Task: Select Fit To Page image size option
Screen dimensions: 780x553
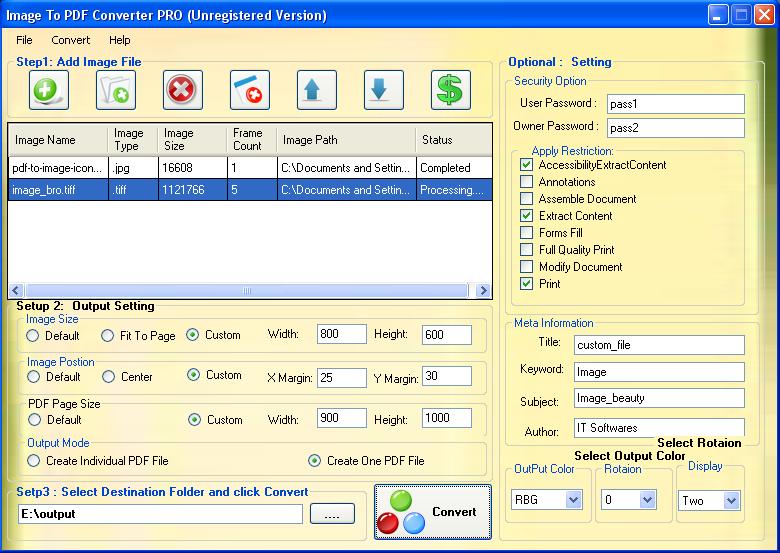Action: (109, 336)
